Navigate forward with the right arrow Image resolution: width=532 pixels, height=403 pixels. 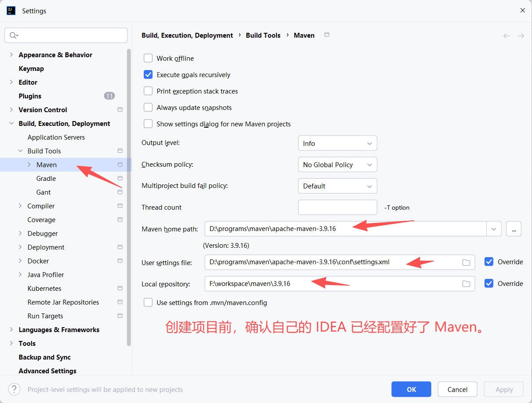tap(521, 36)
